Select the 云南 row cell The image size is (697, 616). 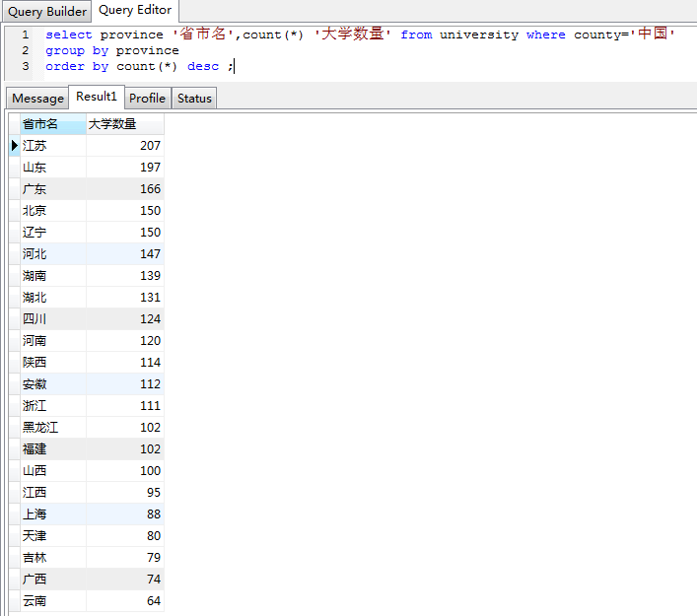coord(53,601)
